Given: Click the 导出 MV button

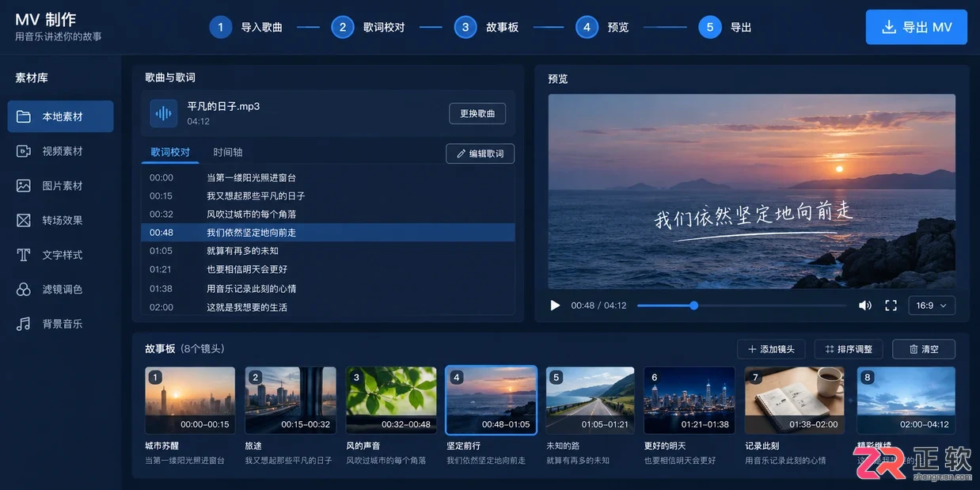Looking at the screenshot, I should coord(917,27).
